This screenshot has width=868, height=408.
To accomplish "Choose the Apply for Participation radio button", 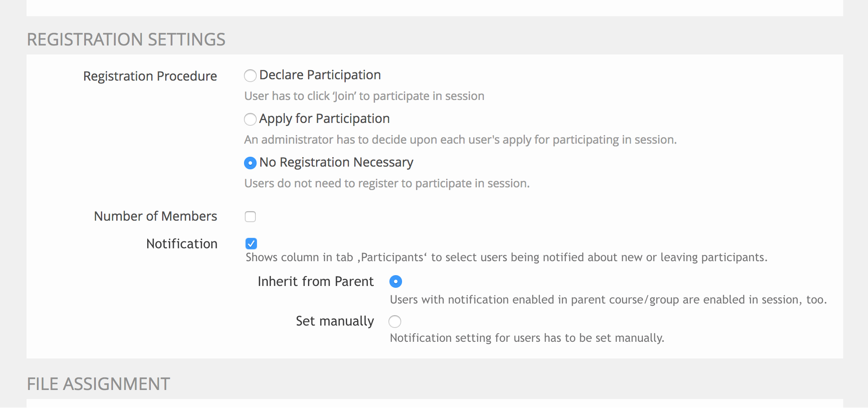I will pyautogui.click(x=250, y=119).
